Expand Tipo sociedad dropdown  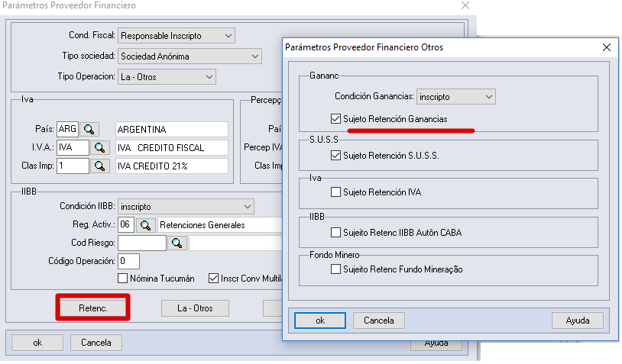point(190,56)
